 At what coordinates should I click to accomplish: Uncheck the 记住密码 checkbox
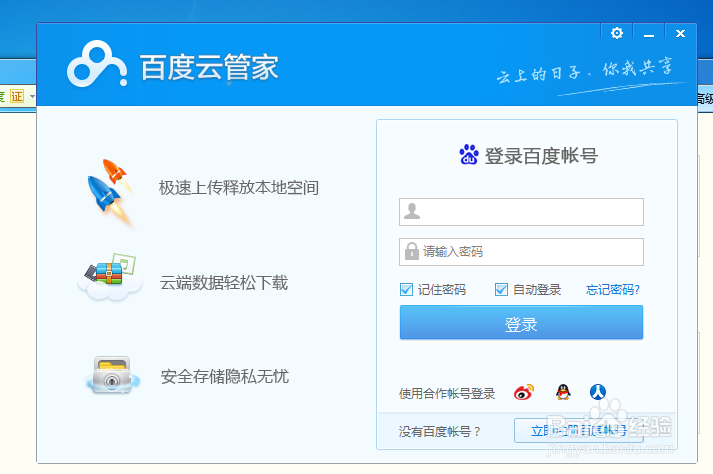point(406,290)
